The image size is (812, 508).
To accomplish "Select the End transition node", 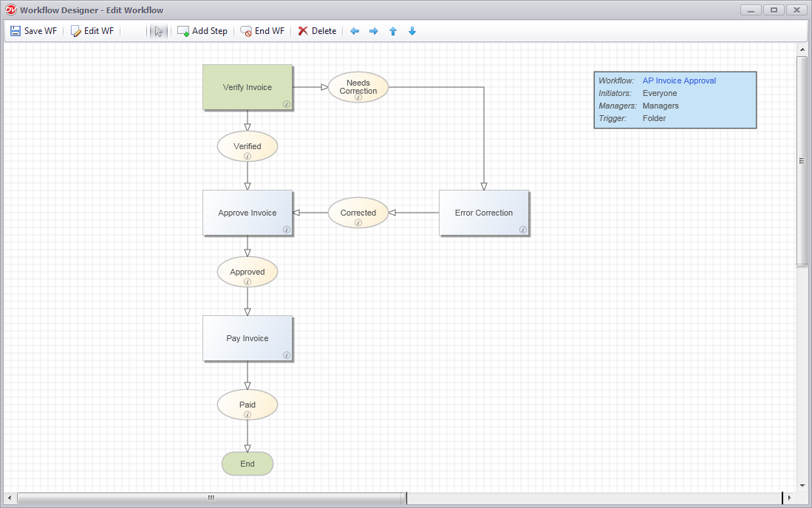I will (x=247, y=464).
